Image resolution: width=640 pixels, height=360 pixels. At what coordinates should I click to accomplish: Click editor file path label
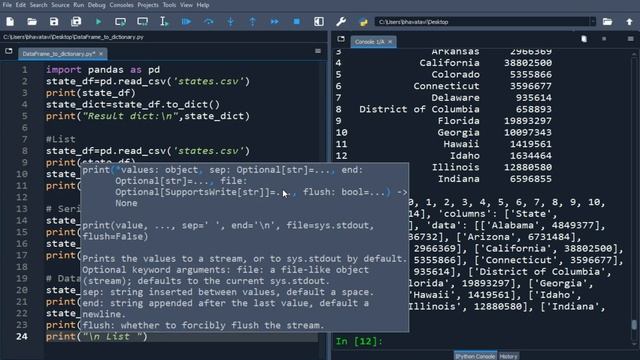tap(73, 37)
